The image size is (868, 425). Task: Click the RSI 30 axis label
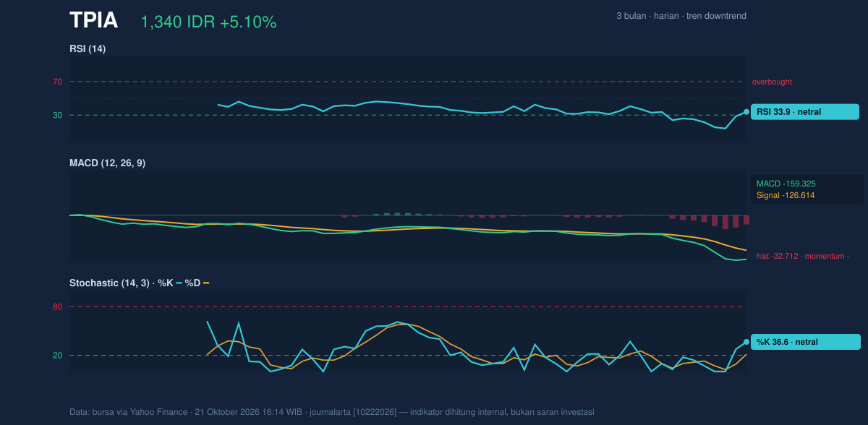tap(57, 115)
